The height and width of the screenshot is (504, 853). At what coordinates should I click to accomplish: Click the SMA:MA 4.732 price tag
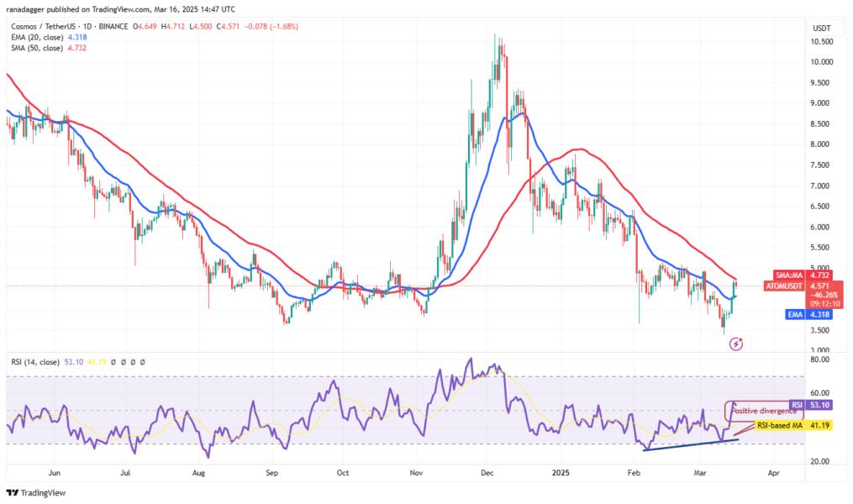[803, 276]
